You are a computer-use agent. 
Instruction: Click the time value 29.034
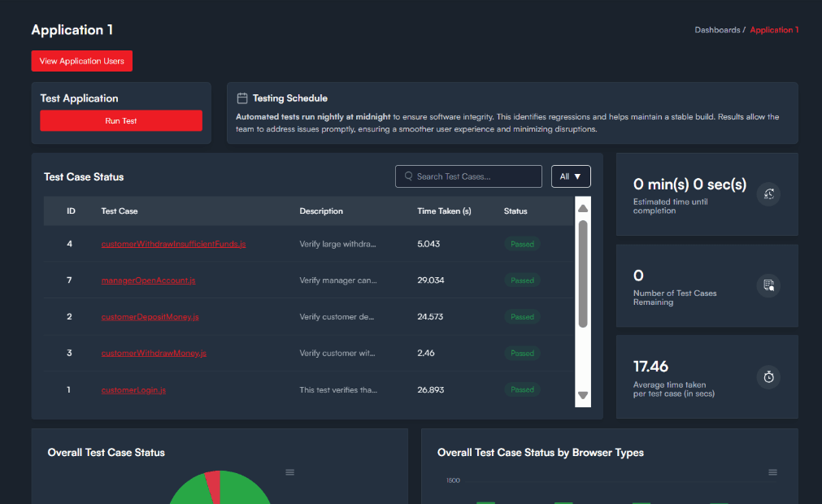point(430,280)
